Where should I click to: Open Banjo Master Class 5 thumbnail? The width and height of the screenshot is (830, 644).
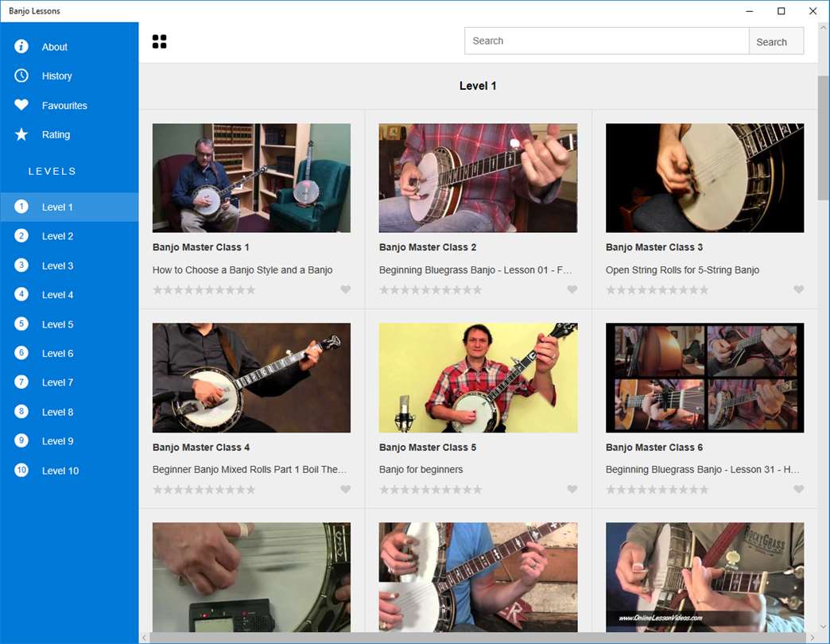tap(478, 378)
